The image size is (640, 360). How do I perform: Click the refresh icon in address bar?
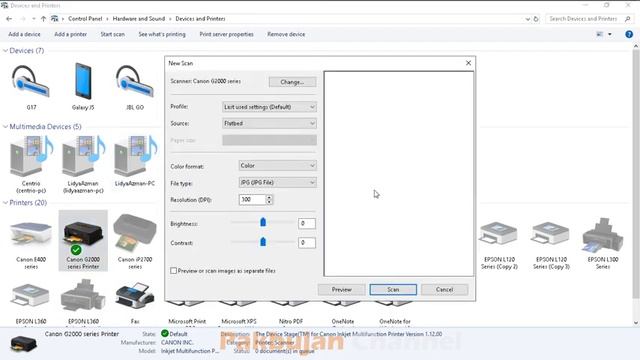[x=536, y=19]
